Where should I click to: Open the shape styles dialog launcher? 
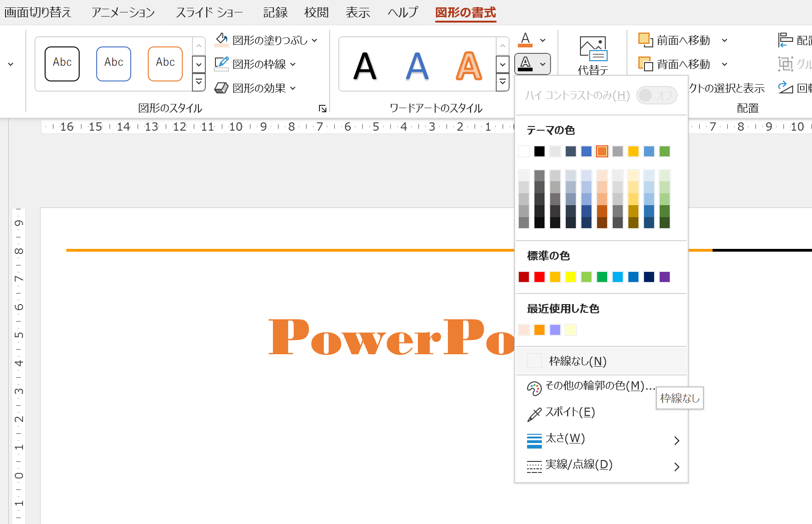[x=323, y=109]
